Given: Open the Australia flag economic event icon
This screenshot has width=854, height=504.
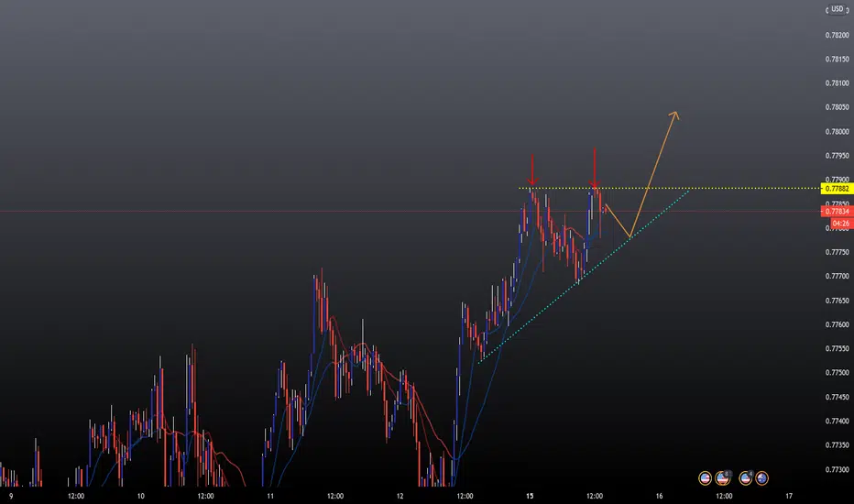Looking at the screenshot, I should [761, 478].
